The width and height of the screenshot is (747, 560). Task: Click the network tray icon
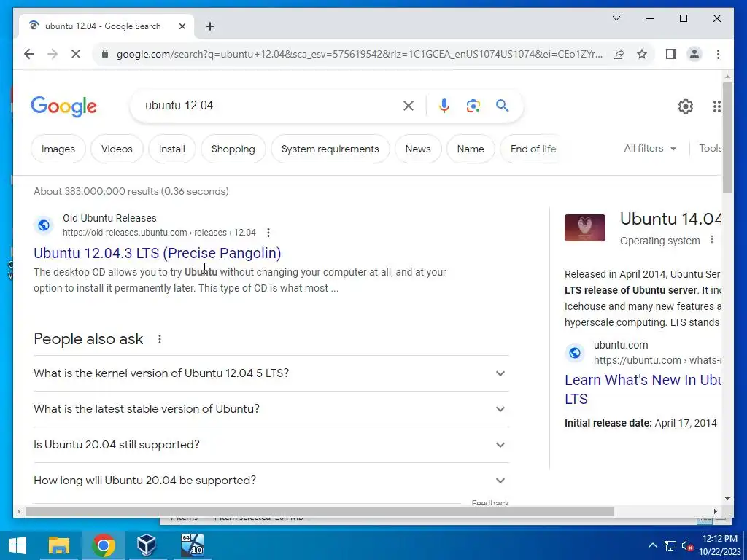tap(670, 545)
